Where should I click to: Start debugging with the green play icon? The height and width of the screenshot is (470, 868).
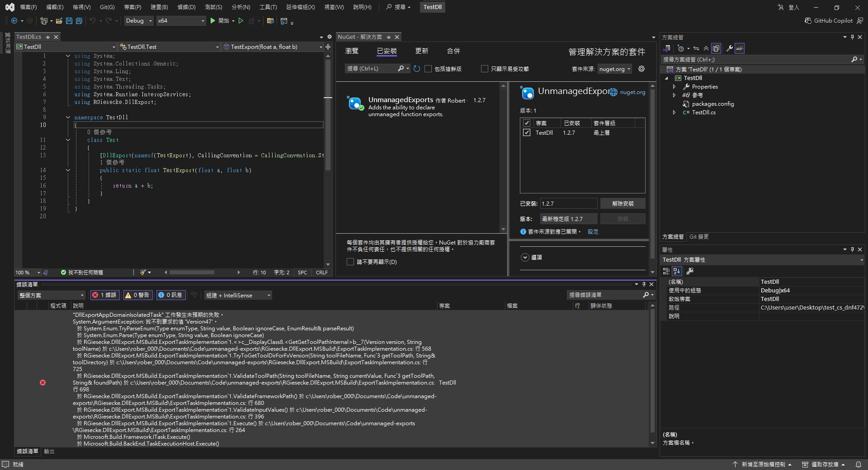212,21
